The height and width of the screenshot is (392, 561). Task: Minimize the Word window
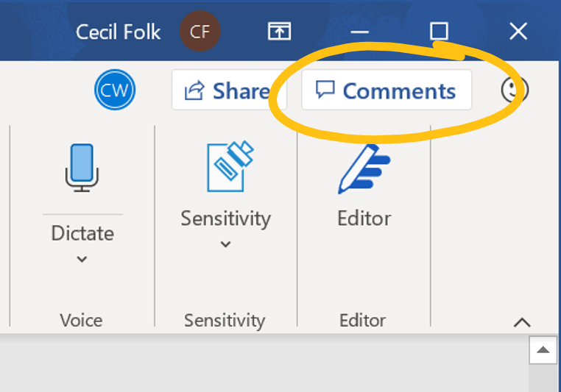(x=360, y=32)
